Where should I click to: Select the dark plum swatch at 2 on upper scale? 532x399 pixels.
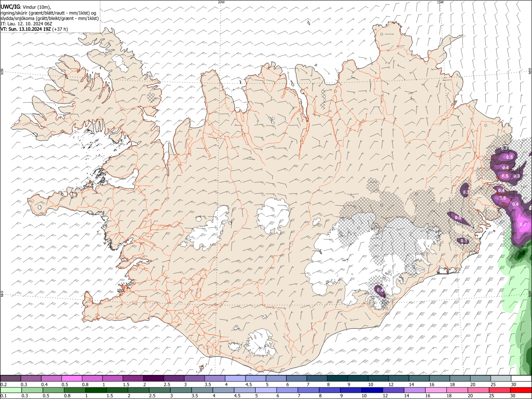point(153,378)
